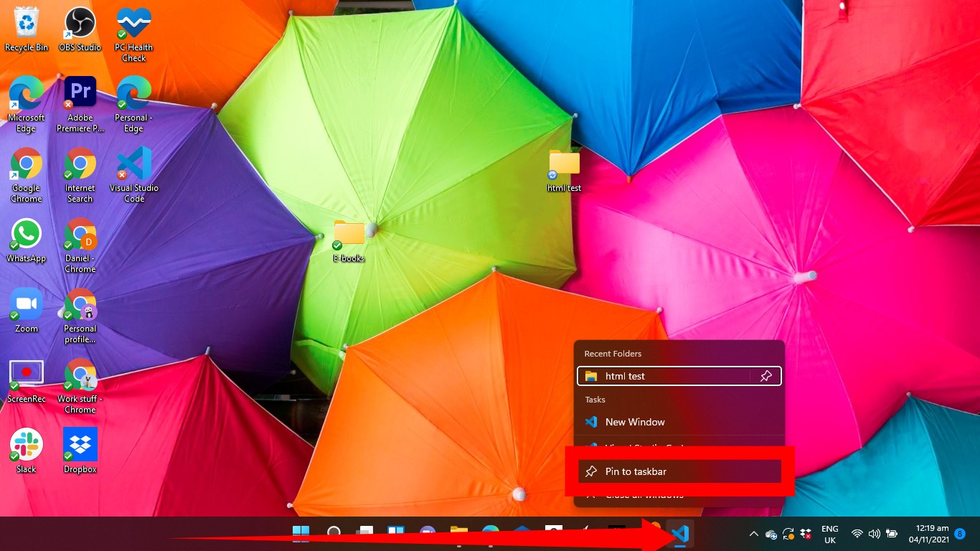Open Wi-Fi network quick settings
This screenshot has height=551, width=980.
(857, 534)
